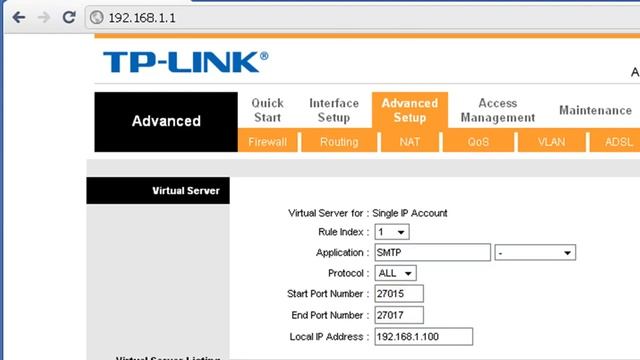Click the browser forward arrow

(x=44, y=17)
